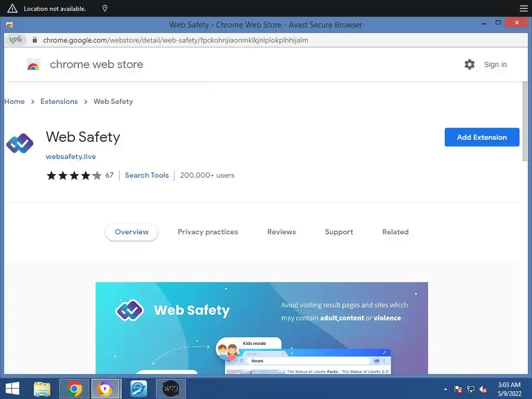Click the muted volume tray icon

(x=483, y=389)
